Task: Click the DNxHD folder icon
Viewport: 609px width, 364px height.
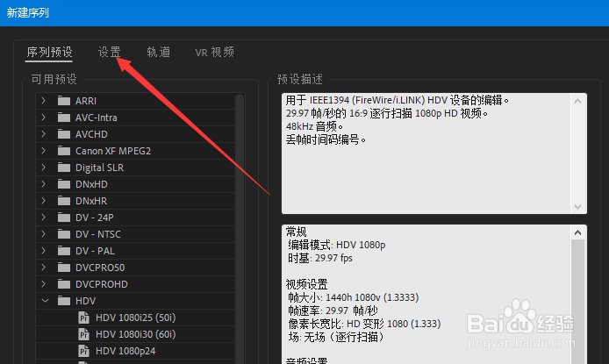Action: tap(64, 184)
